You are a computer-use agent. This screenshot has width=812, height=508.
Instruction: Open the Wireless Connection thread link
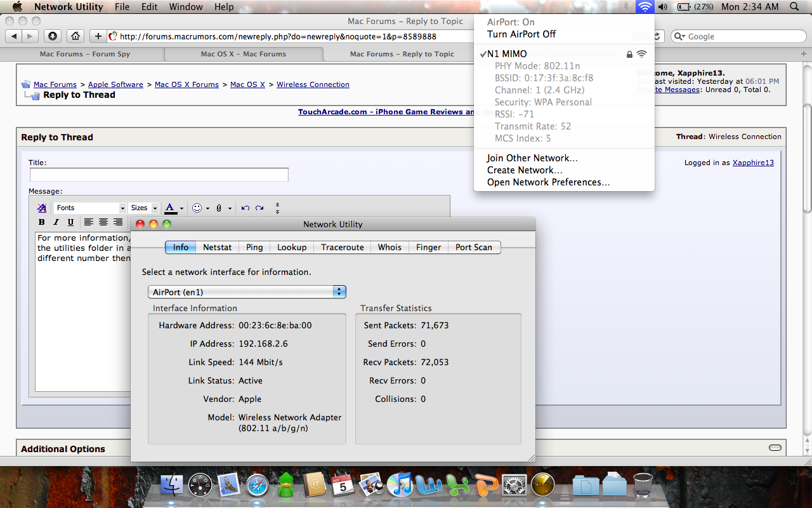pyautogui.click(x=313, y=84)
